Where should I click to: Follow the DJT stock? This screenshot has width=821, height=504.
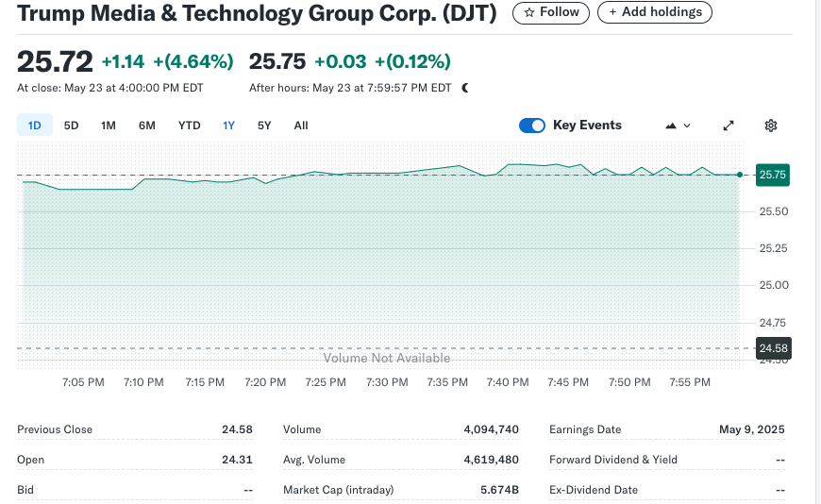551,12
